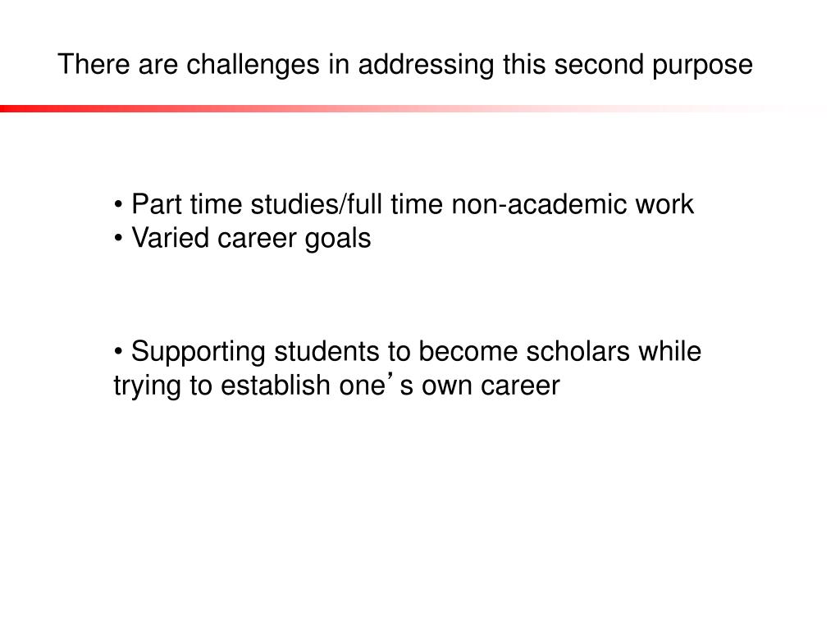Select the 'Part time studies' bullet line

pos(404,204)
